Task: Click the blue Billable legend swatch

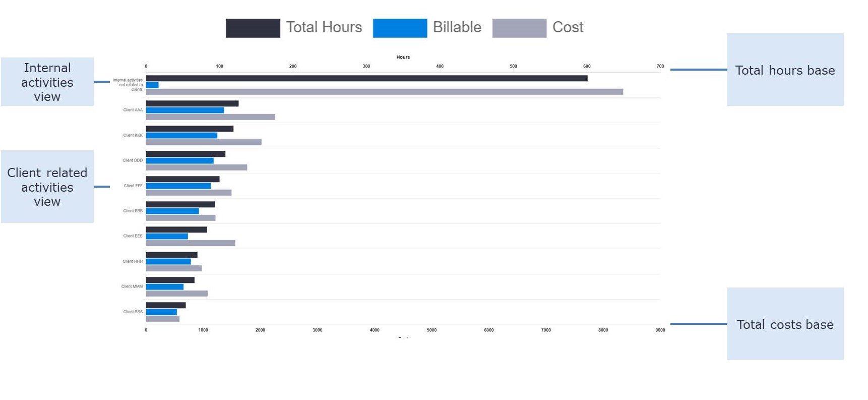Action: pos(400,28)
